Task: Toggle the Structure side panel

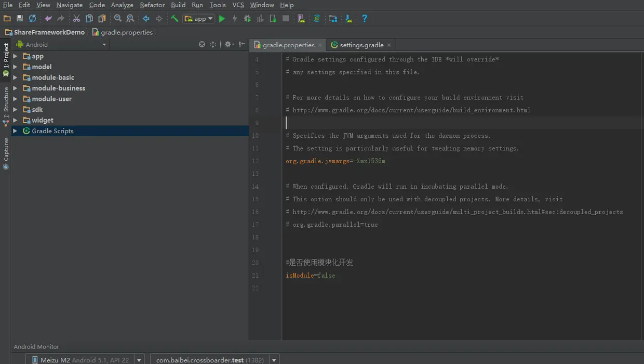Action: tap(6, 104)
